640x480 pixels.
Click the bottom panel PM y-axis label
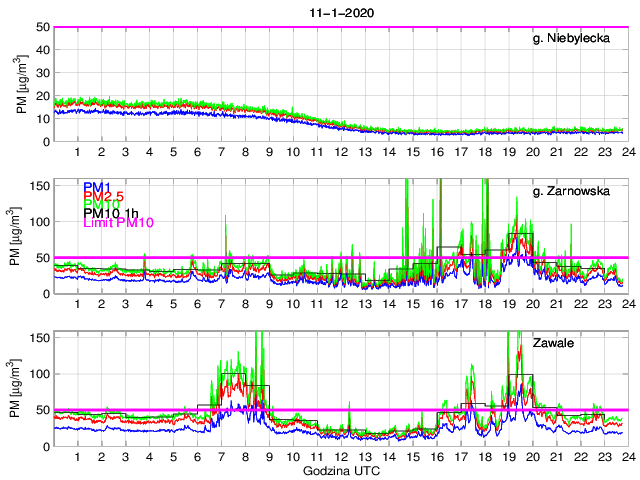click(20, 389)
